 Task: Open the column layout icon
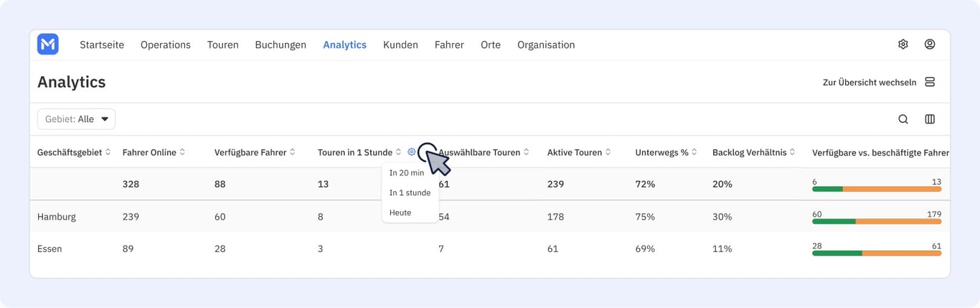[x=930, y=119]
